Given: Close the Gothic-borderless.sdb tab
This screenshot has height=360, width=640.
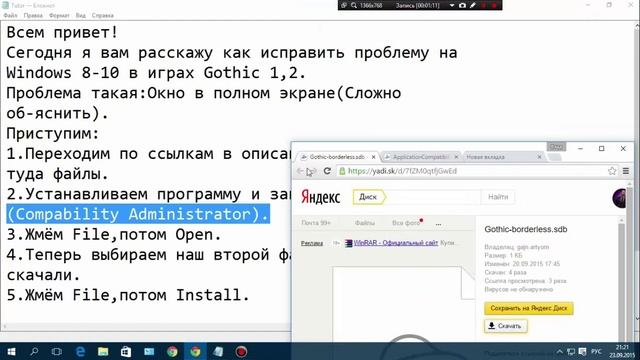Looking at the screenshot, I should 373,157.
